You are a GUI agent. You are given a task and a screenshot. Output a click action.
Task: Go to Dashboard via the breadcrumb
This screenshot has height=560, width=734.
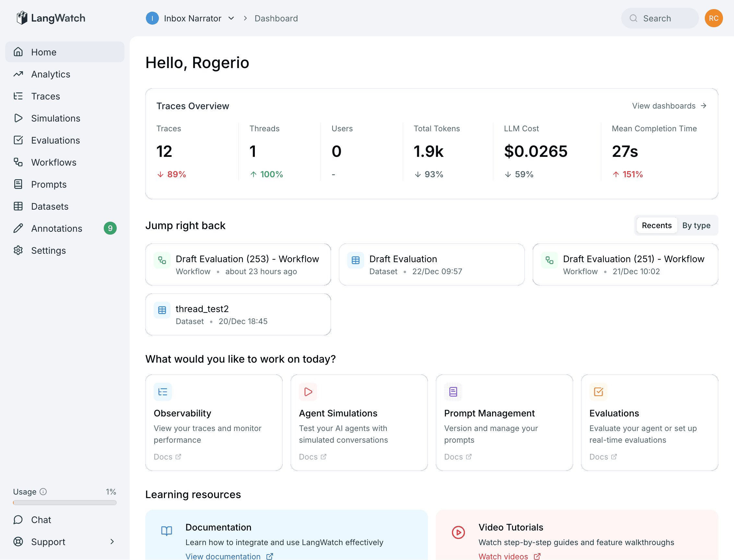[276, 18]
